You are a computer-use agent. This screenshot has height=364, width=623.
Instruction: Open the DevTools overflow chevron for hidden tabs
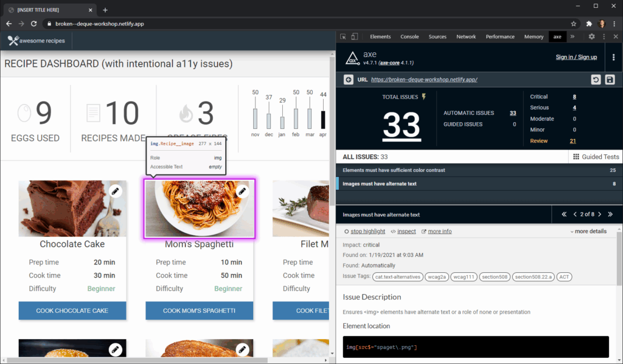pyautogui.click(x=573, y=36)
